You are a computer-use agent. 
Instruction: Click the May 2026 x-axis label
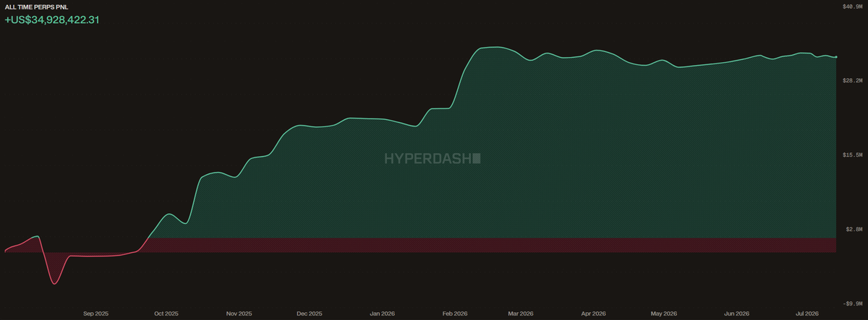click(x=664, y=313)
